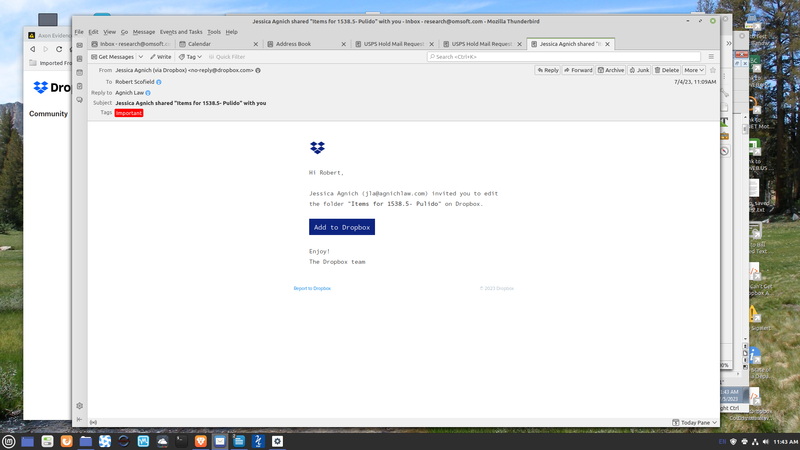Open Go menu
Screen dimensions: 800x450
tap(124, 32)
